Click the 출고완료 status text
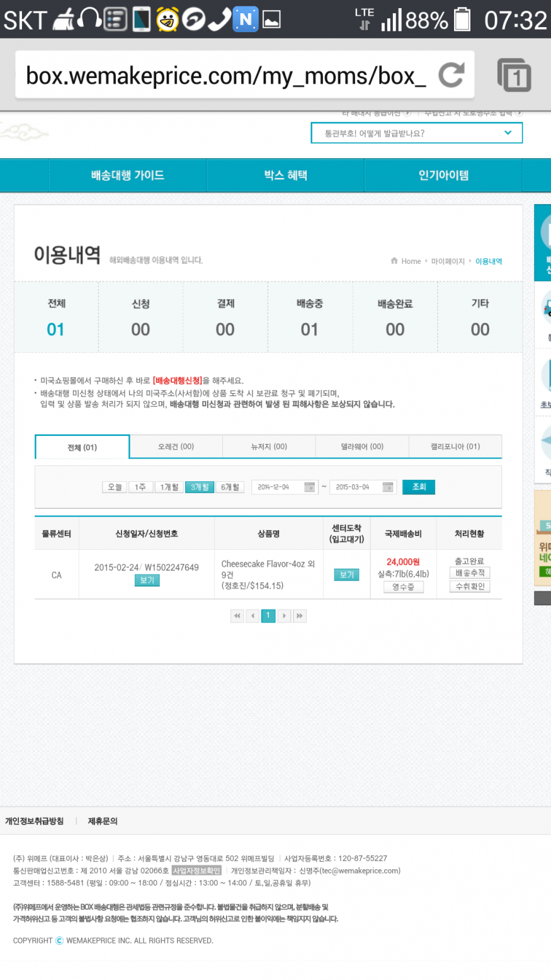Screen dimensions: 551x980 coord(469,561)
